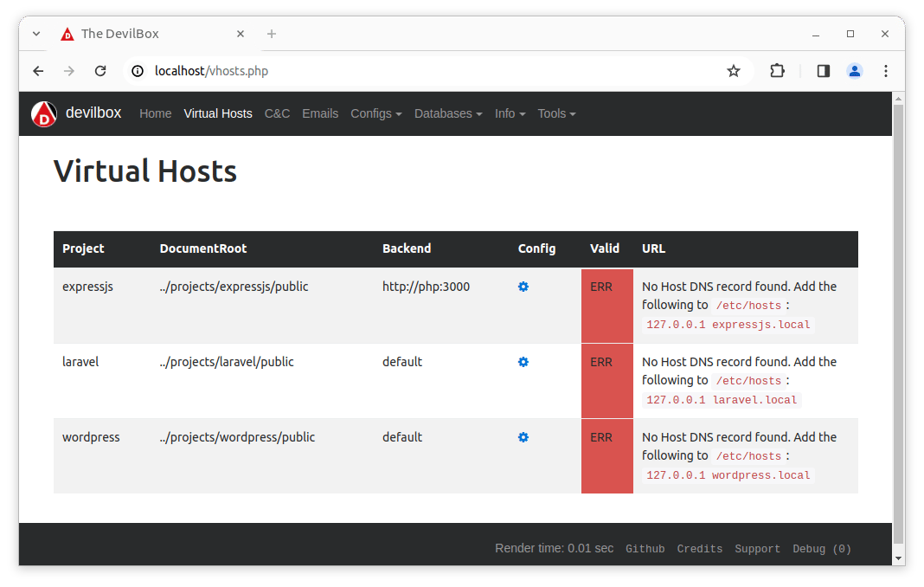Open config gear for wordpress project

click(x=523, y=437)
